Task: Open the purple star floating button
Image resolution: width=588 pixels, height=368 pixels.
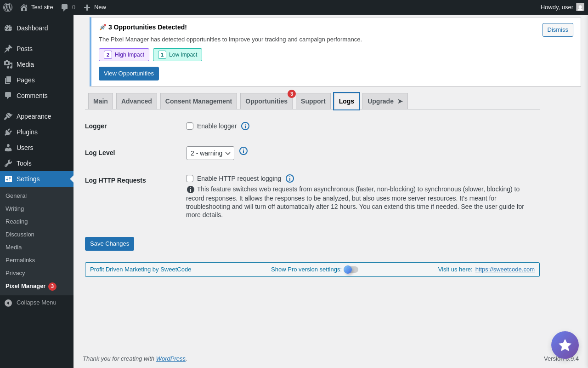Action: (x=565, y=345)
